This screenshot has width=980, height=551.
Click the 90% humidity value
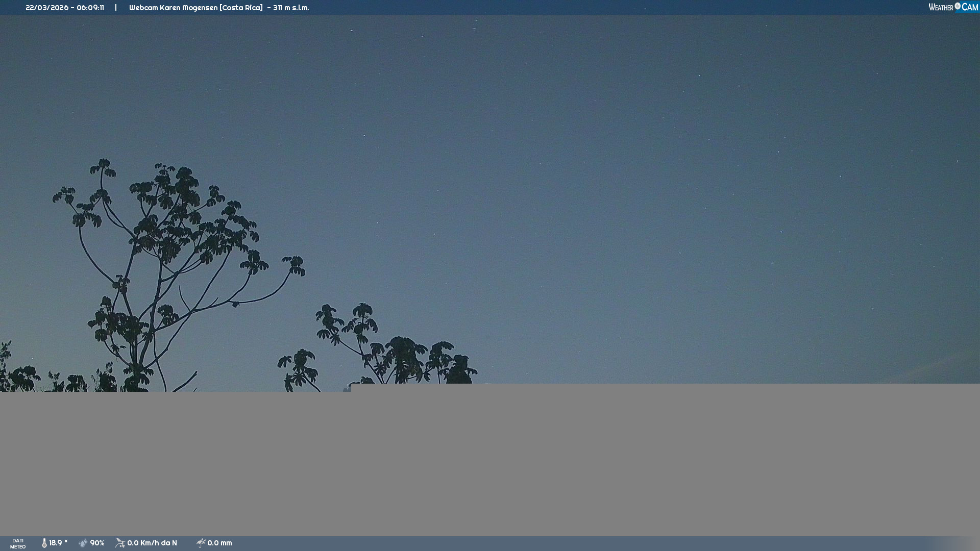[97, 543]
